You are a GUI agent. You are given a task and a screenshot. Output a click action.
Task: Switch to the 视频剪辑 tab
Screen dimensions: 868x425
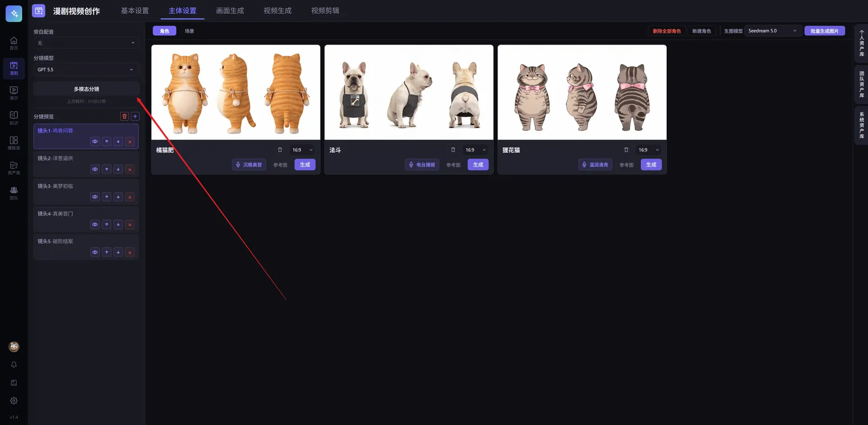[325, 11]
